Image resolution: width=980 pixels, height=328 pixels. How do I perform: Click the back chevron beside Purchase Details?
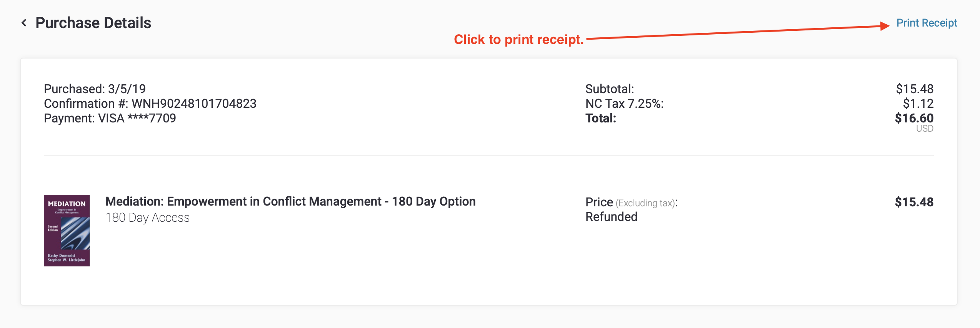click(x=24, y=23)
